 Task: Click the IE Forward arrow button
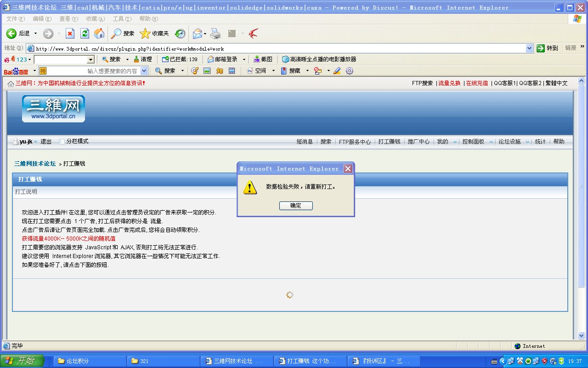click(48, 34)
